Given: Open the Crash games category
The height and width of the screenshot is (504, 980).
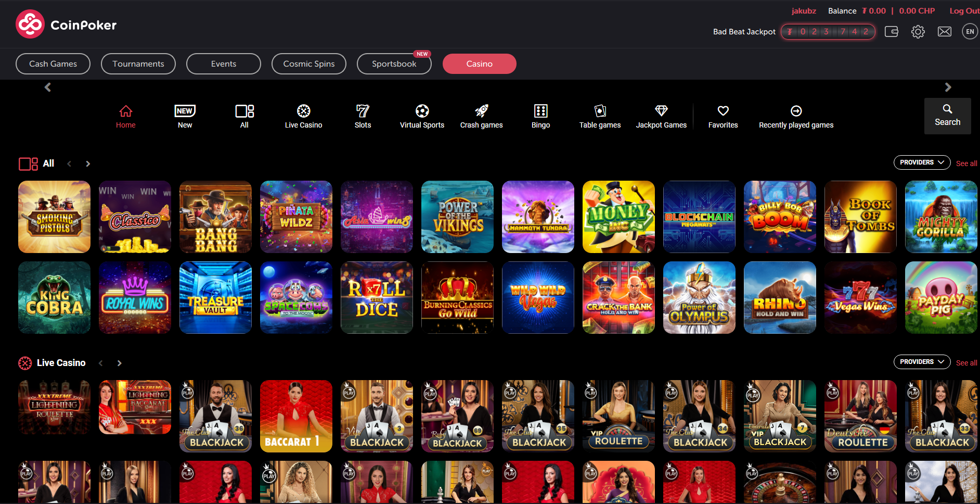Looking at the screenshot, I should coord(482,117).
